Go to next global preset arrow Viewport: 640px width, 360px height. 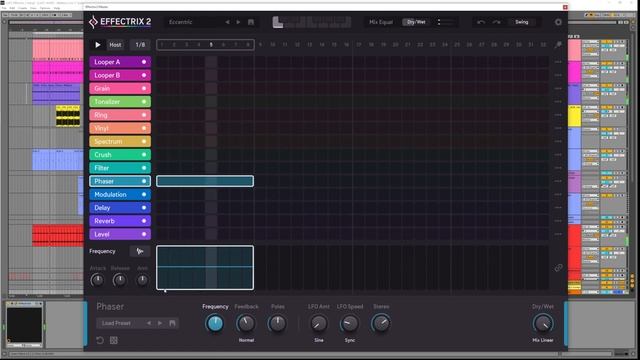pyautogui.click(x=238, y=22)
